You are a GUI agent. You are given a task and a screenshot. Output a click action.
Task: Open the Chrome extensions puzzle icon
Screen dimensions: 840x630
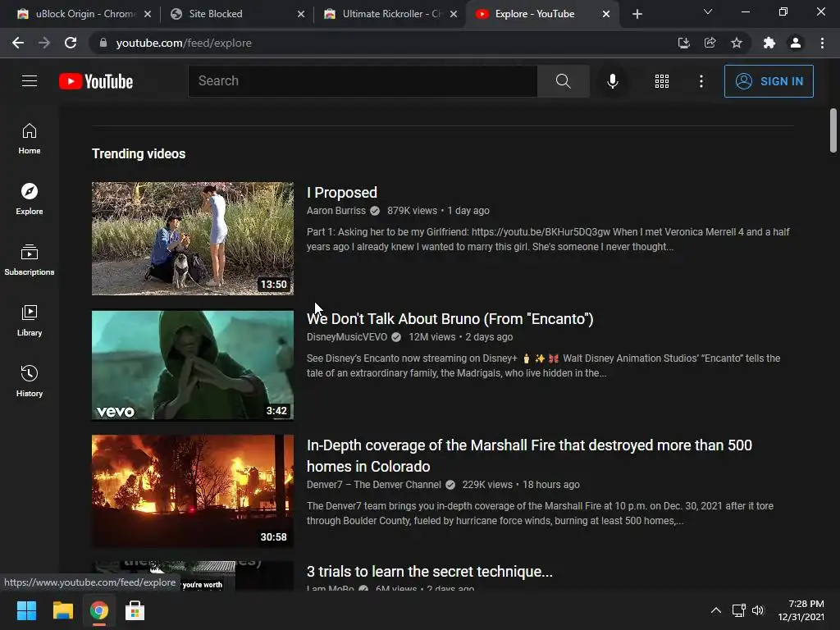pyautogui.click(x=769, y=43)
